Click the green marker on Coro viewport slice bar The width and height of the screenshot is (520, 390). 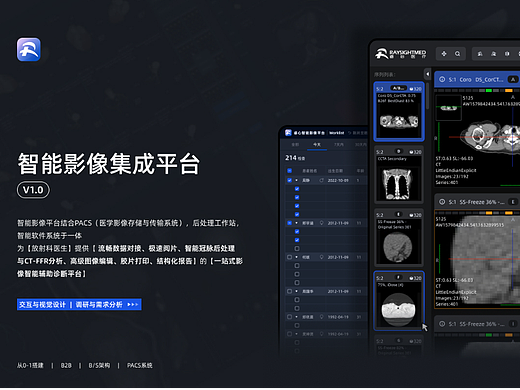pyautogui.click(x=489, y=91)
